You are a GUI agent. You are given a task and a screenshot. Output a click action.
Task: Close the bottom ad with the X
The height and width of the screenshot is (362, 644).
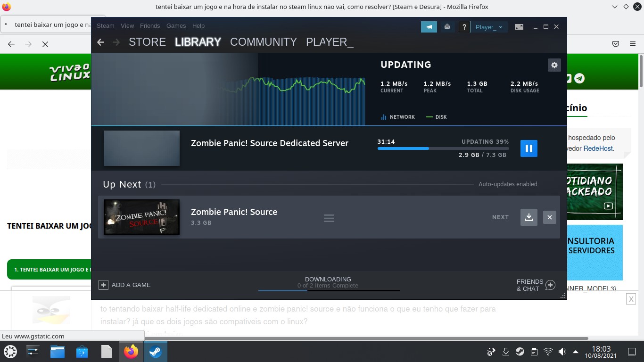[x=631, y=299]
